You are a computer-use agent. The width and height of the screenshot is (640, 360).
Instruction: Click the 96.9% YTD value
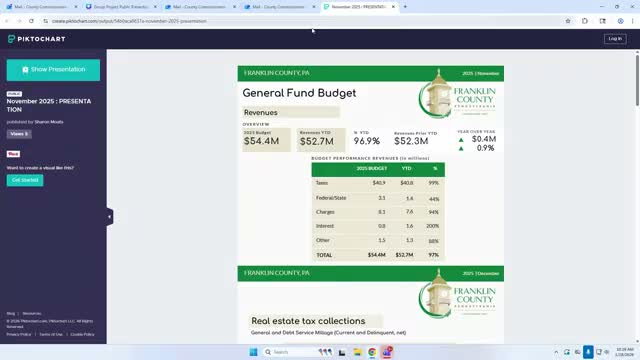tap(367, 141)
